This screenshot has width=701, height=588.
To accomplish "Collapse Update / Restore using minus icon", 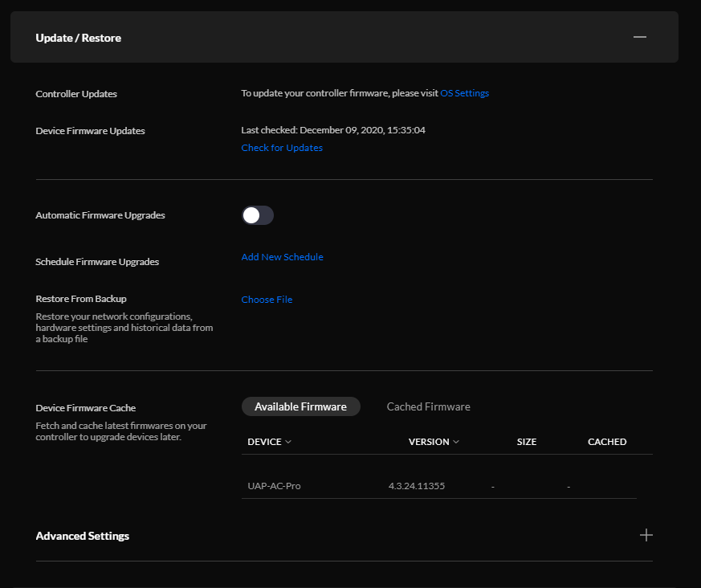I will click(x=639, y=37).
